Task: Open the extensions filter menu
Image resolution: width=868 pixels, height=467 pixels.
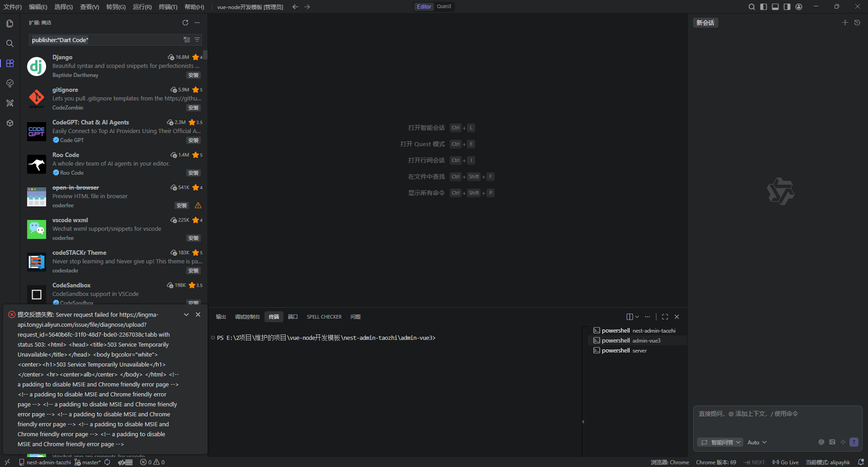Action: [197, 40]
